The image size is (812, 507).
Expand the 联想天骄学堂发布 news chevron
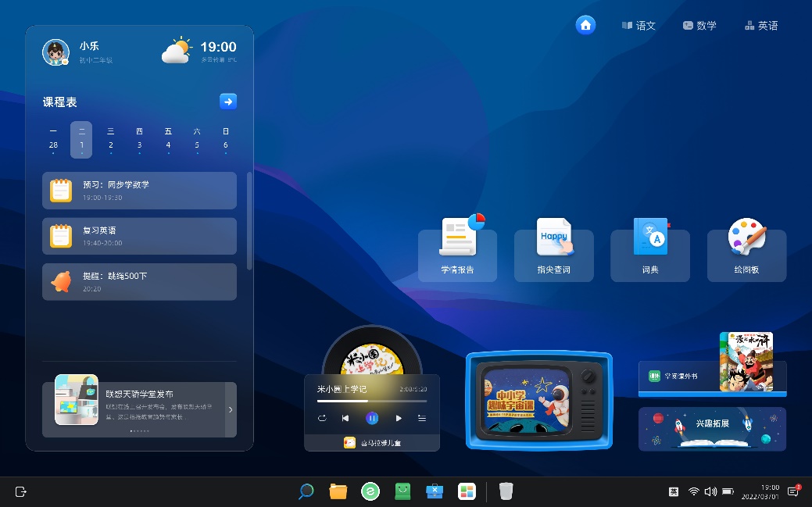point(231,409)
